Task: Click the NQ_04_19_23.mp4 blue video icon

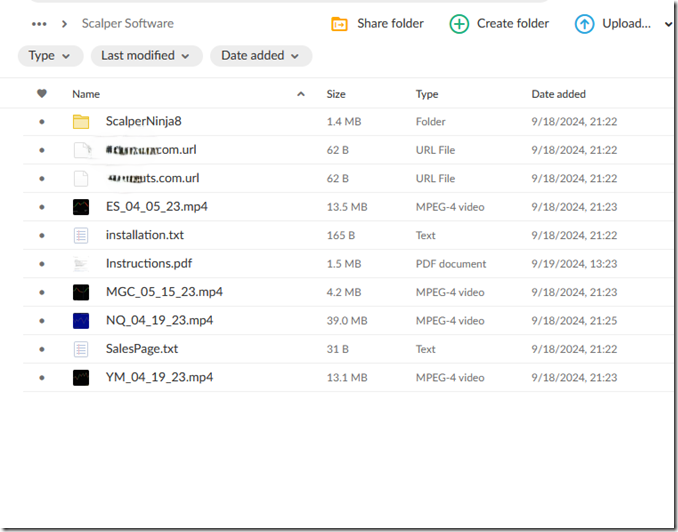Action: click(x=81, y=321)
